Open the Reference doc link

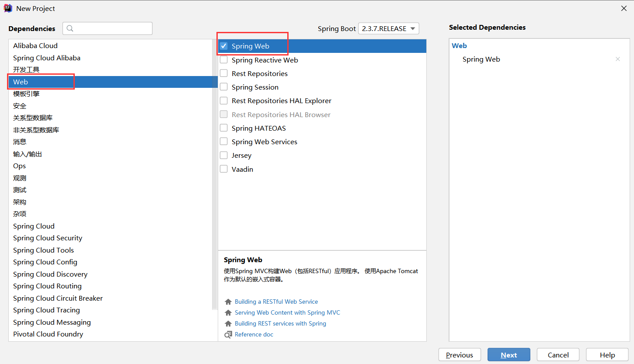click(x=254, y=334)
